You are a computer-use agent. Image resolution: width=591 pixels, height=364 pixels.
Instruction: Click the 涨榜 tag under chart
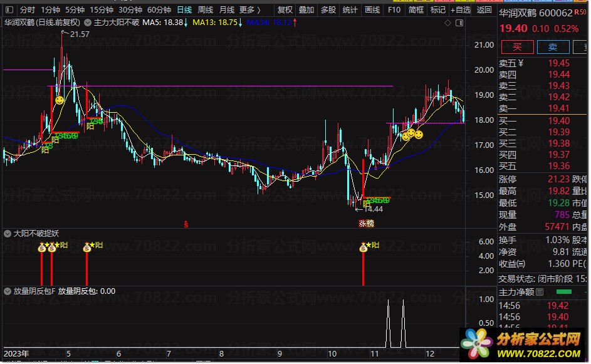click(366, 224)
